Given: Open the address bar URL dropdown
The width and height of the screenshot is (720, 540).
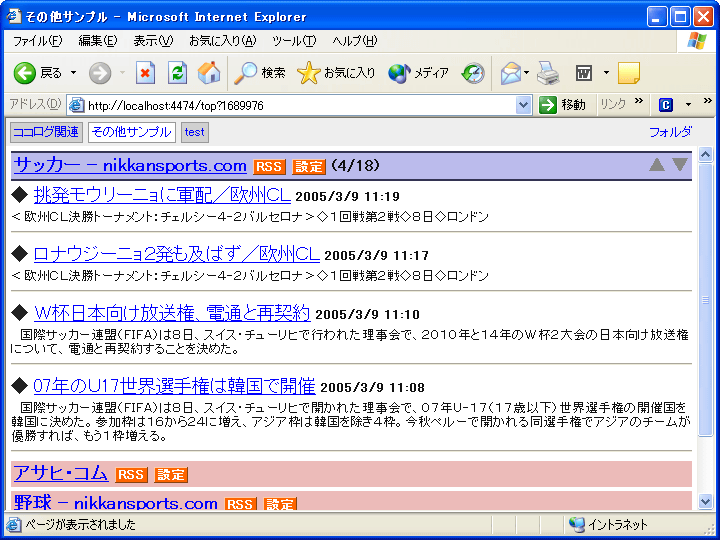Looking at the screenshot, I should (523, 106).
